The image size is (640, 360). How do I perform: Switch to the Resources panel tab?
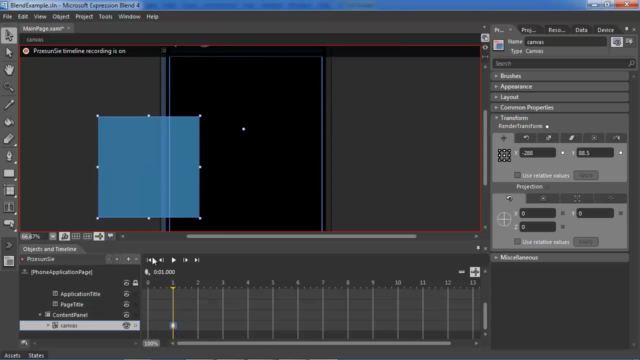click(557, 30)
